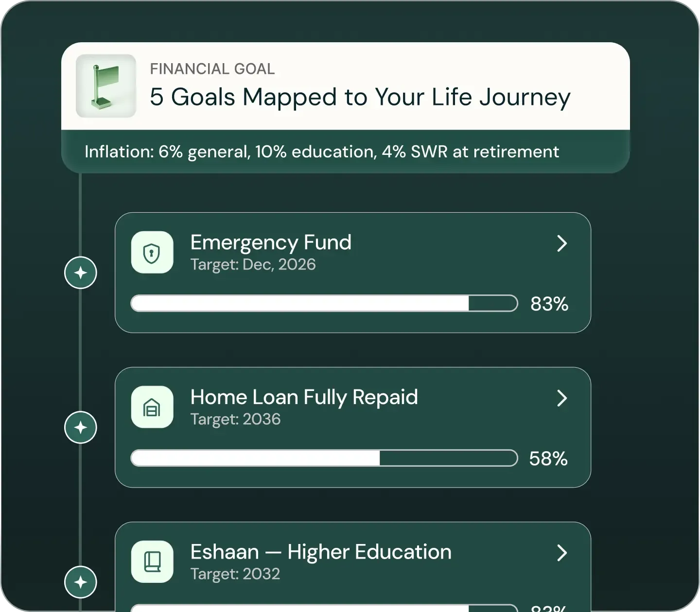700x612 pixels.
Task: Click the star milestone marker beside Emergency Fund
Action: click(80, 272)
